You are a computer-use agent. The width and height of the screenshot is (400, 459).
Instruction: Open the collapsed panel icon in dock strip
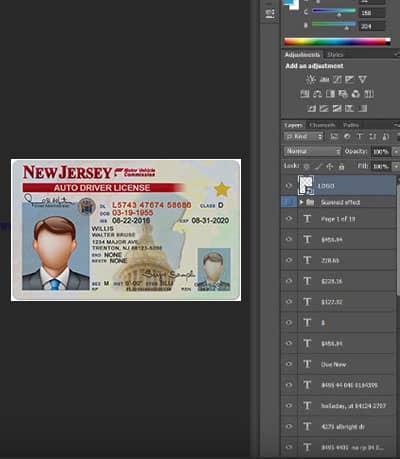click(x=270, y=14)
